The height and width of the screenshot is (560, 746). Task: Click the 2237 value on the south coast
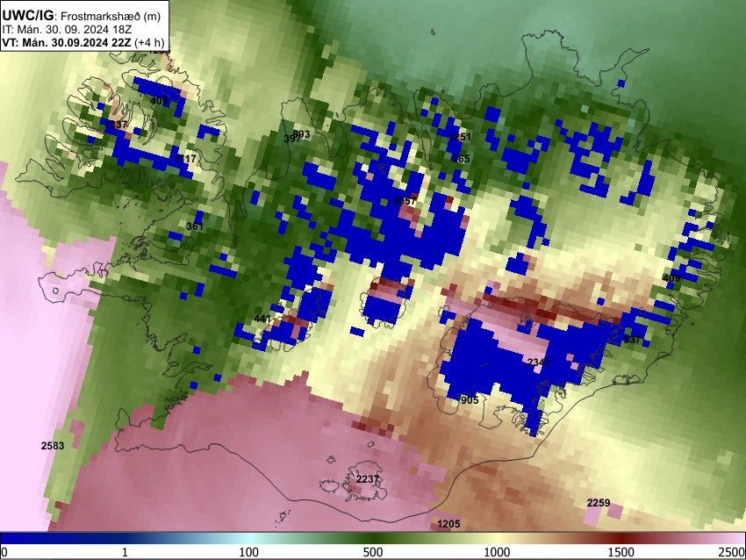tap(368, 479)
